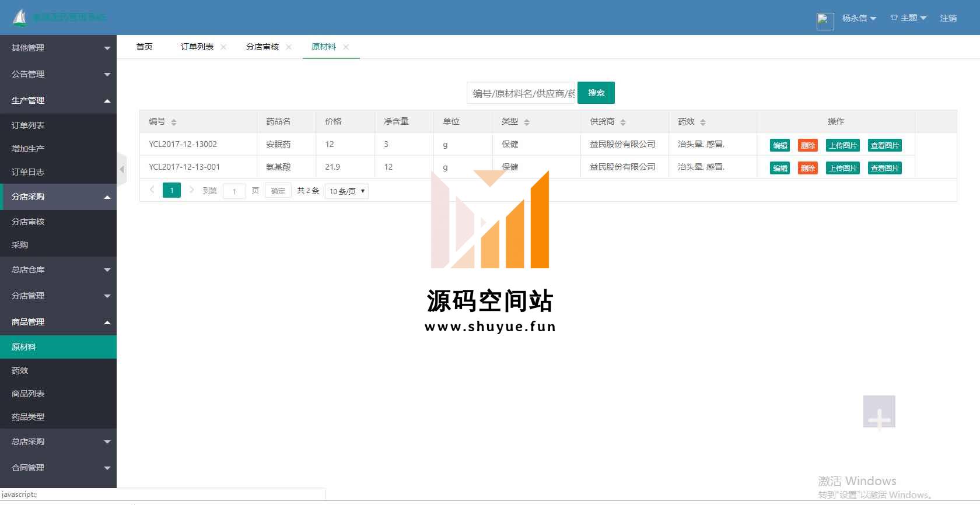Edit the 氨基酸 row
Viewport: 980px width, 505px height.
[780, 168]
